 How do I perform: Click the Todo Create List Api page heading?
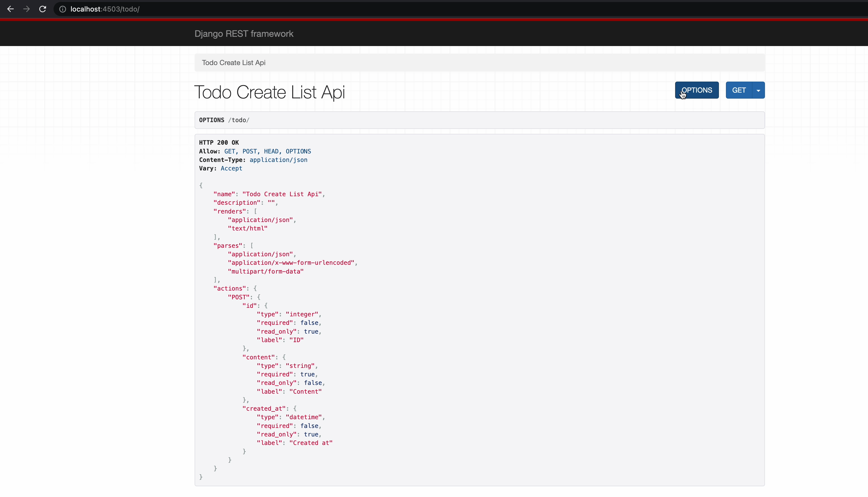pos(270,92)
